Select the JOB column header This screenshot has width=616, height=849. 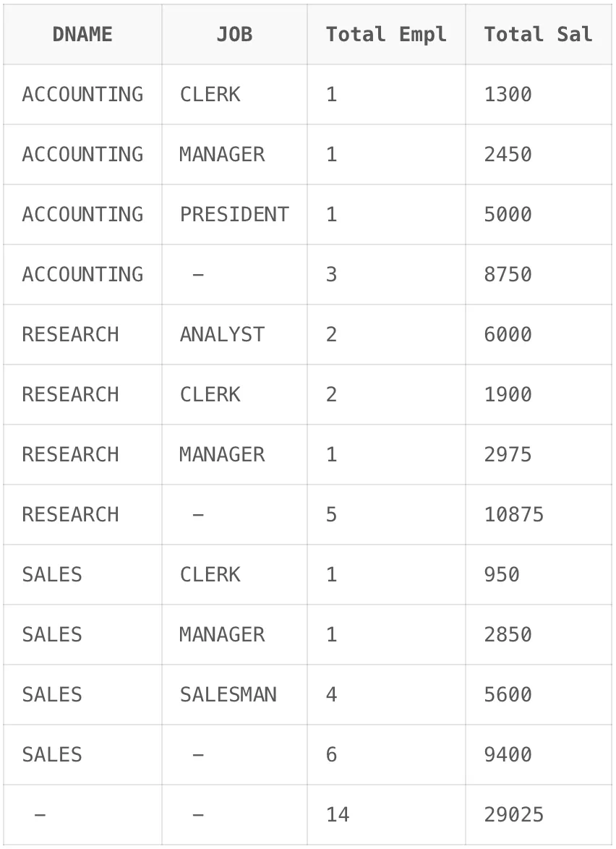pyautogui.click(x=234, y=35)
